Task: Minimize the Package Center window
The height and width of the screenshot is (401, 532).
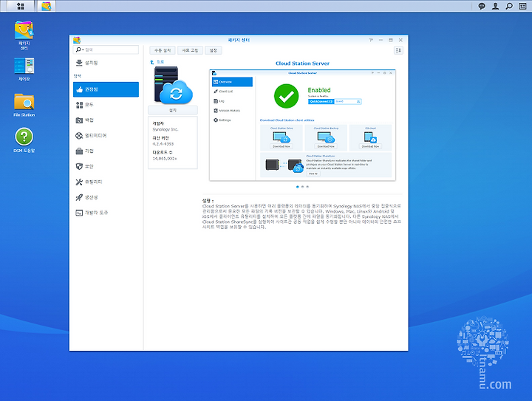Action: tap(381, 40)
